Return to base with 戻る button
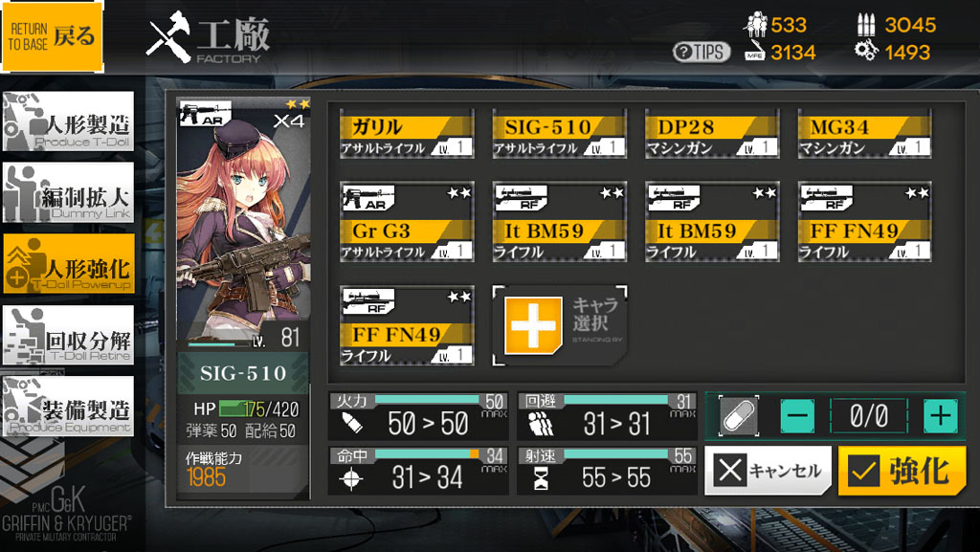 pyautogui.click(x=53, y=37)
